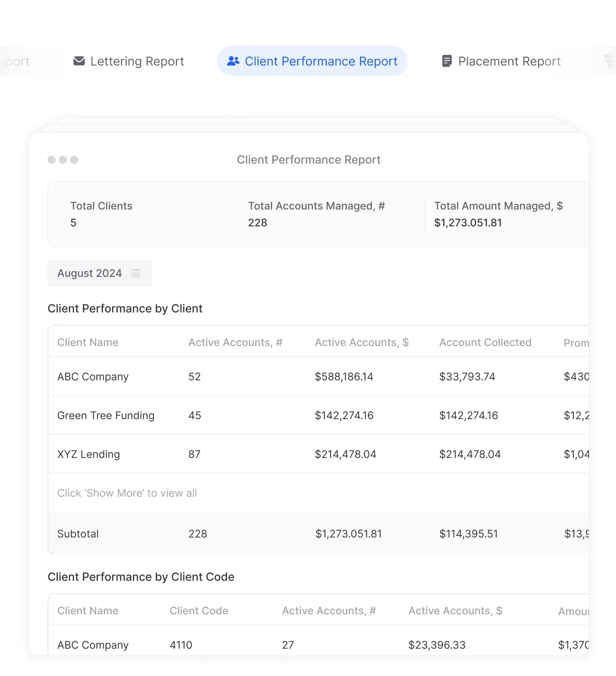Select the XYZ Lending row
This screenshot has width=616, height=676.
[x=319, y=454]
